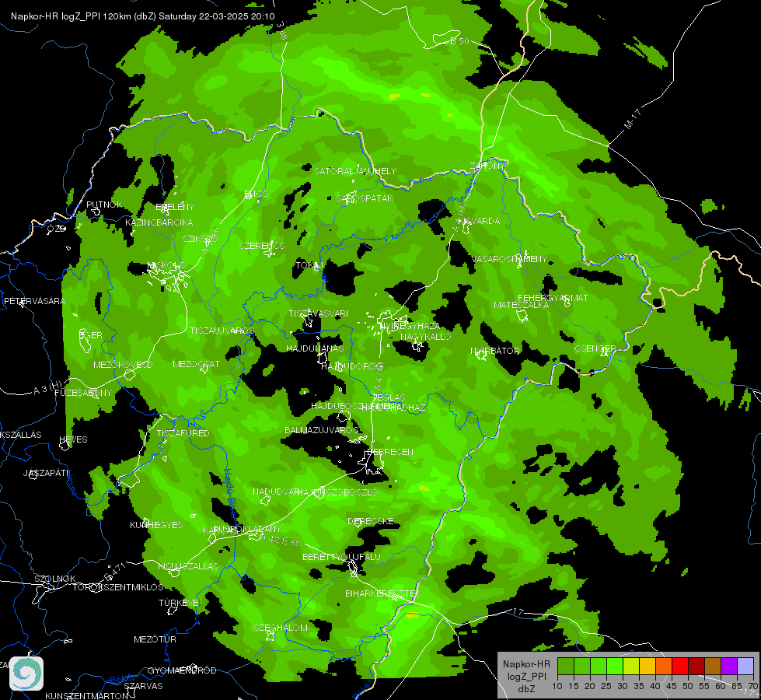Click the BERETTYOUJFALU label
The width and height of the screenshot is (761, 700).
[342, 557]
